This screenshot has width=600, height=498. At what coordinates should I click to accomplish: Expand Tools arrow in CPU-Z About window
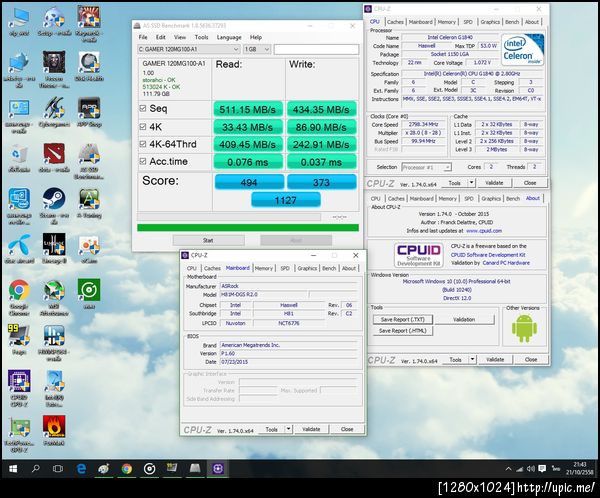472,359
